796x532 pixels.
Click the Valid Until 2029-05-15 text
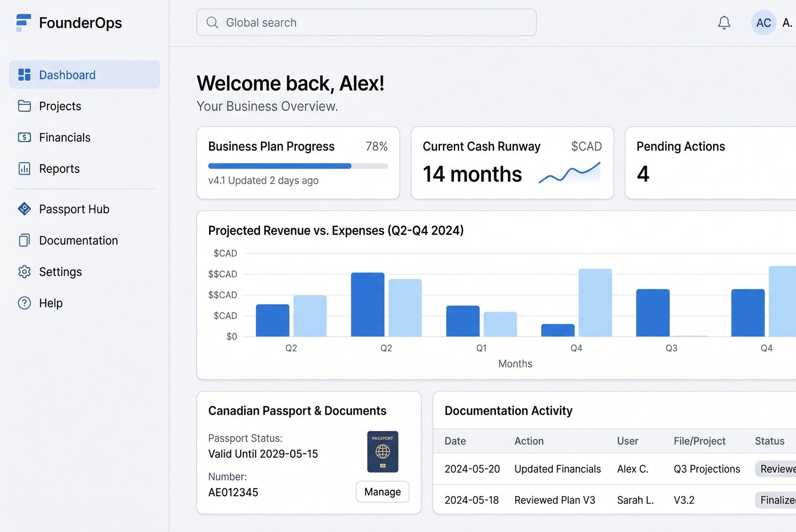point(263,454)
